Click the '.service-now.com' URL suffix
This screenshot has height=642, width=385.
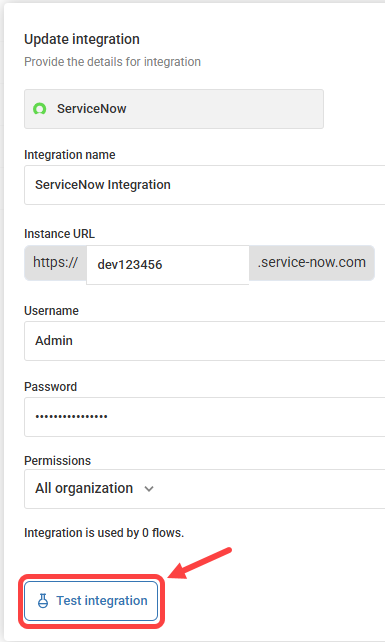311,262
